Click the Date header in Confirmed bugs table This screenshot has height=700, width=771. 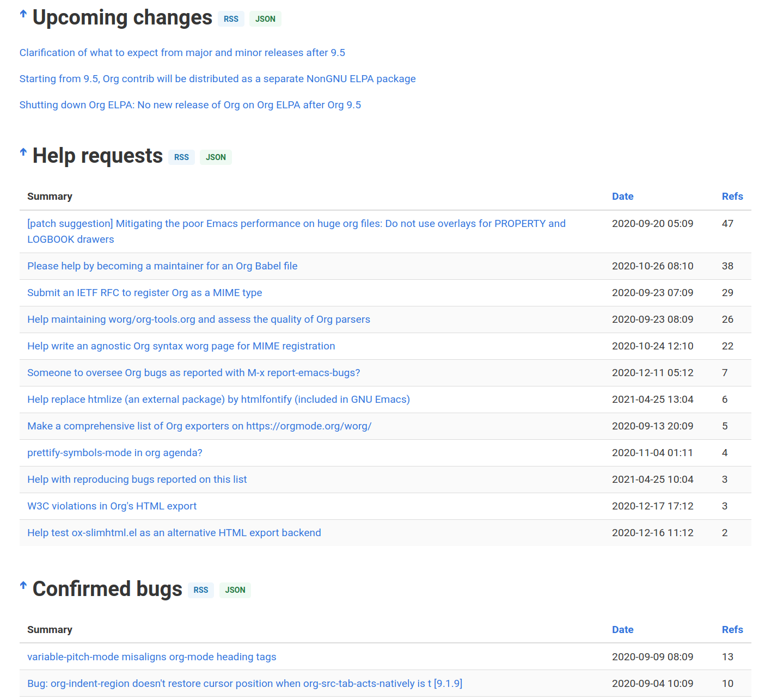622,629
